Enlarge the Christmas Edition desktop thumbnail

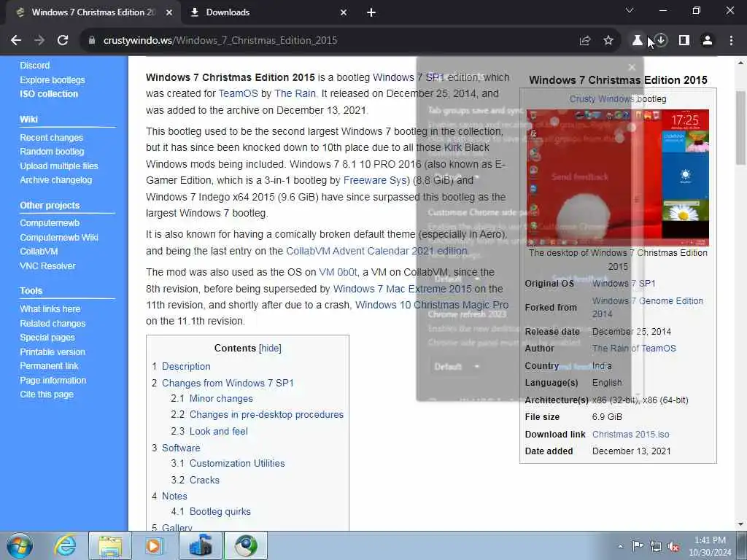pos(617,178)
